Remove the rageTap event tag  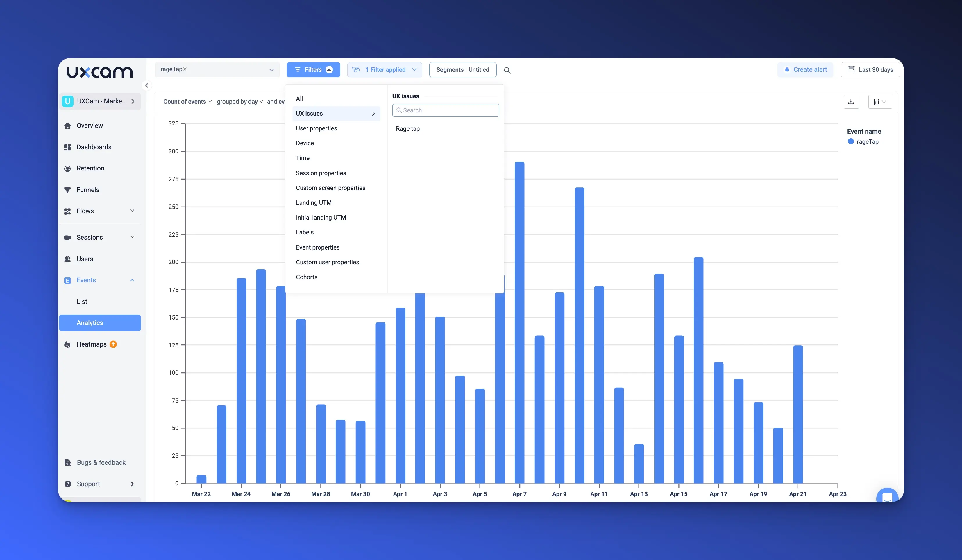click(185, 69)
